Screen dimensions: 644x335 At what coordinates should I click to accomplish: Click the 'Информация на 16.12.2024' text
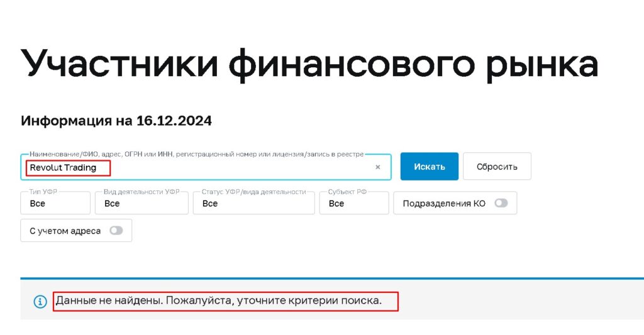(116, 121)
